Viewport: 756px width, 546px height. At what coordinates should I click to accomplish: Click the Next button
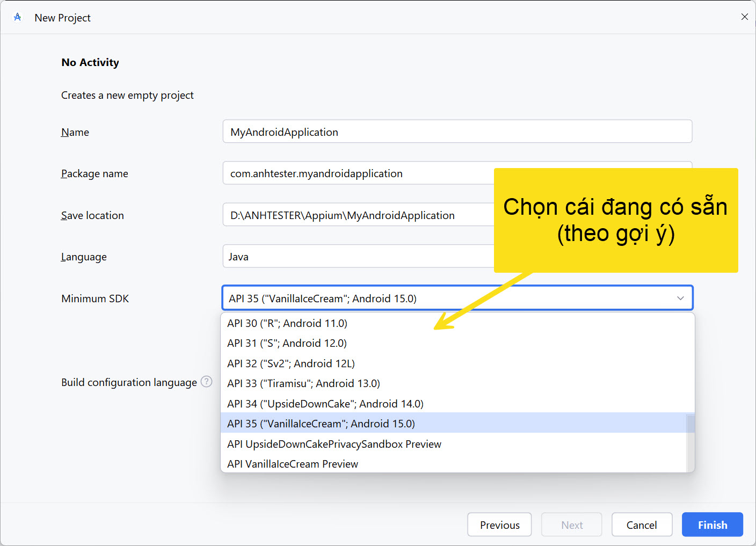pos(572,525)
